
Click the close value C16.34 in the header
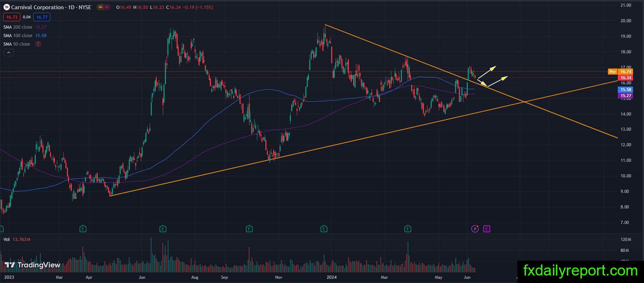tap(174, 7)
